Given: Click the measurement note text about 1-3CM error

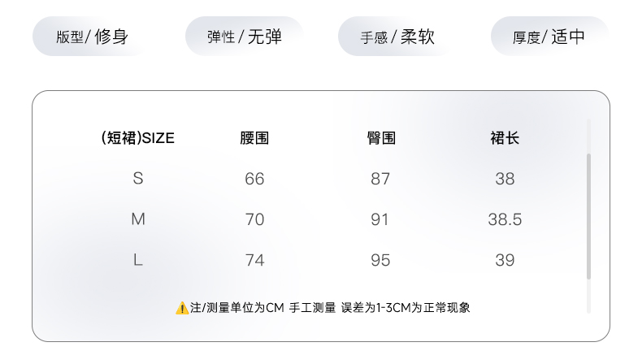Looking at the screenshot, I should click(330, 308).
